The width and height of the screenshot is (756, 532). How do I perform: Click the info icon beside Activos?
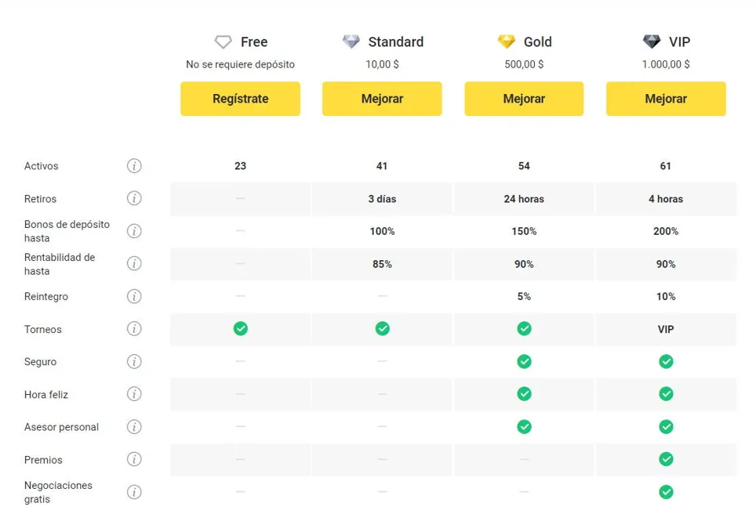[x=134, y=166]
